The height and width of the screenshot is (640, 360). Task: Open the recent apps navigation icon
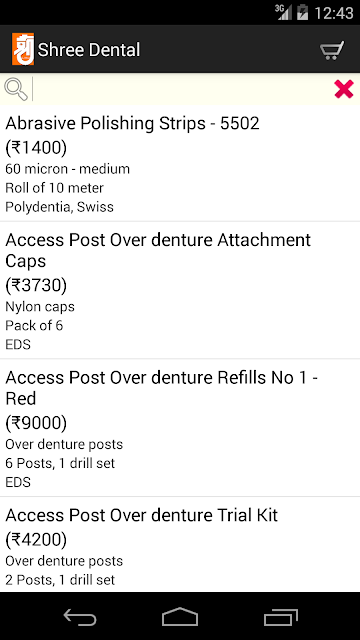pyautogui.click(x=280, y=617)
